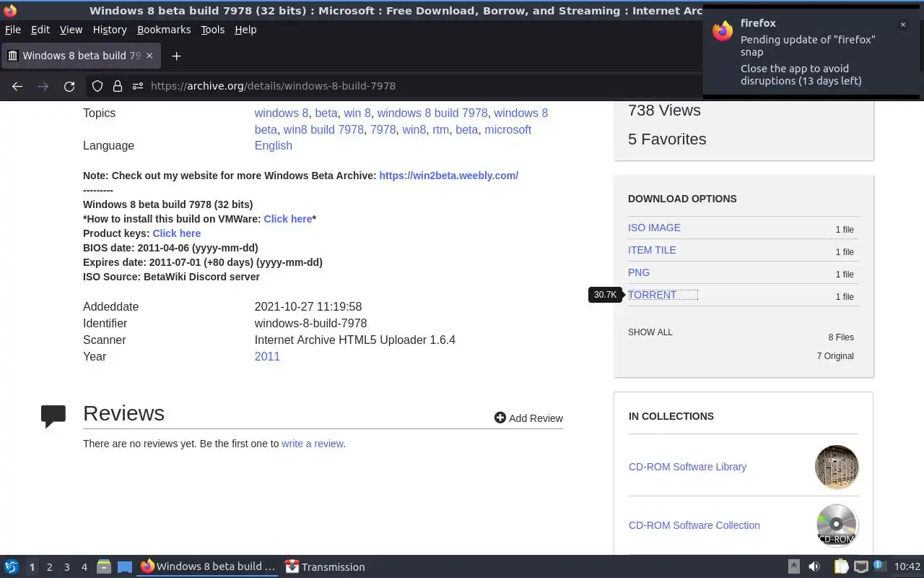Viewport: 924px width, 578px height.
Task: Open the Bookmarks menu
Action: 164,30
